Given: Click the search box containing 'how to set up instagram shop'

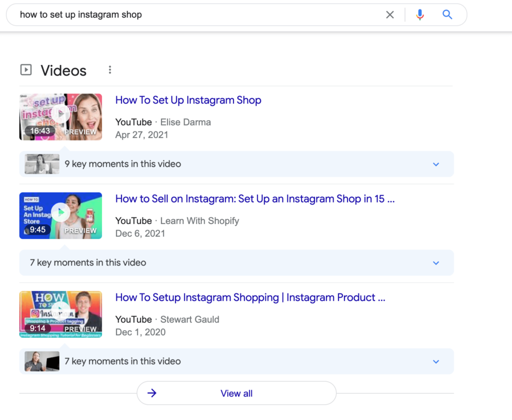Looking at the screenshot, I should click(236, 14).
